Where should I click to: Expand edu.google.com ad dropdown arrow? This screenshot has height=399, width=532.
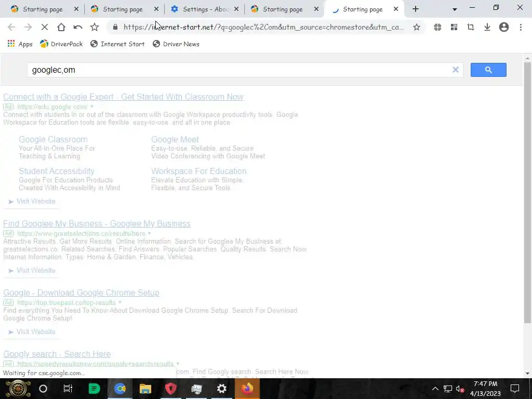pos(91,107)
